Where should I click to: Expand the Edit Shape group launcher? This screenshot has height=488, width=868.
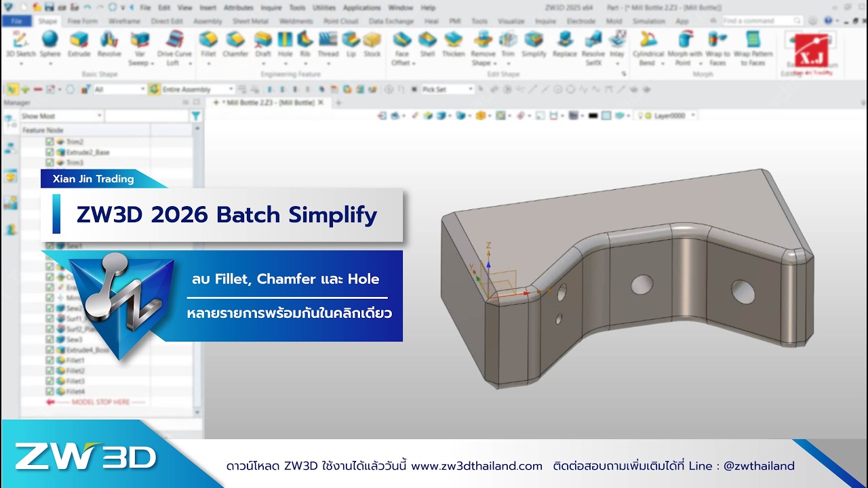[x=624, y=74]
